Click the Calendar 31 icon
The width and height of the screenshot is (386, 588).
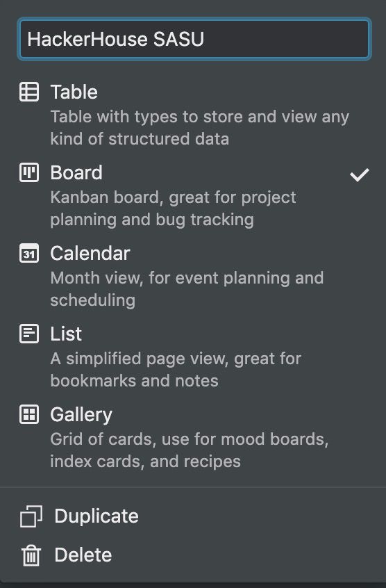pyautogui.click(x=29, y=253)
